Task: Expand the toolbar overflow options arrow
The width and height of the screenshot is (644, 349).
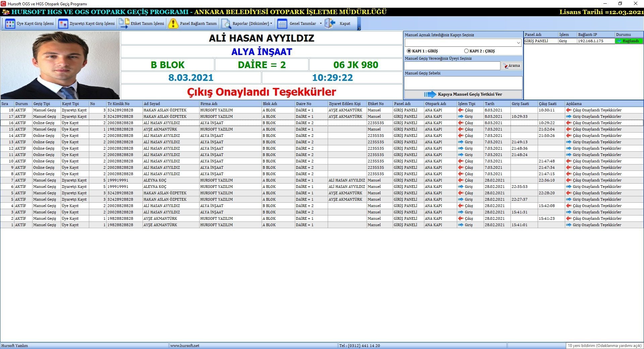Action: 359,29
